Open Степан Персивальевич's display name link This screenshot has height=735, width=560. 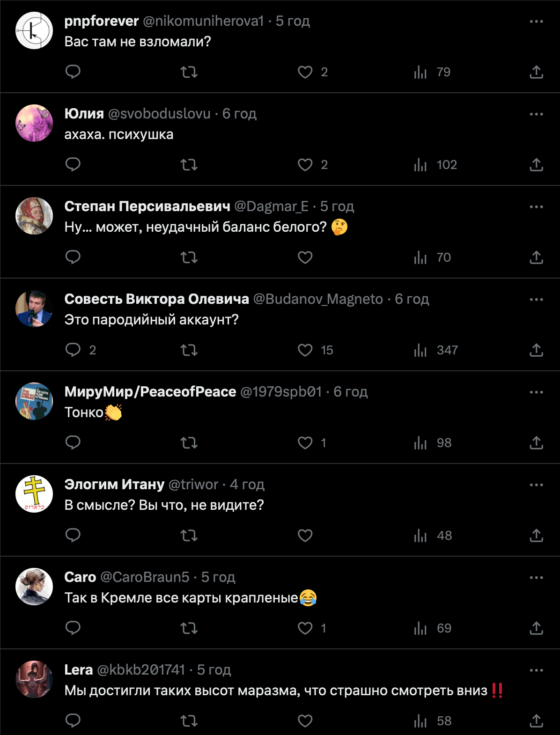pyautogui.click(x=147, y=206)
